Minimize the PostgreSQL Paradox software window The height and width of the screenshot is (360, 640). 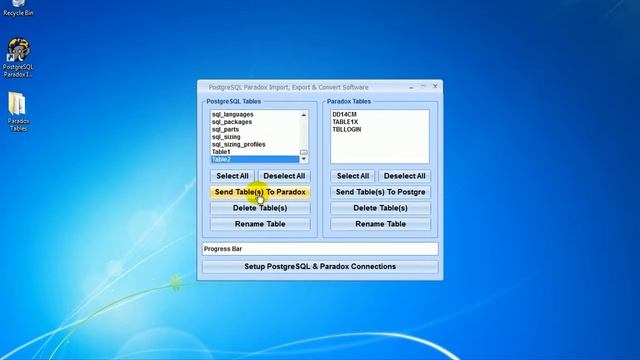(x=411, y=87)
